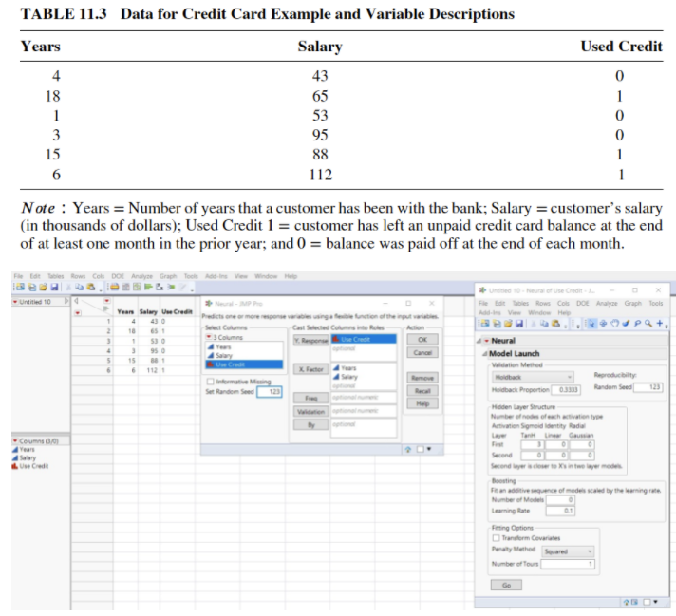Click New Data Table icon in Neural report toolbar
Image resolution: width=676 pixels, height=616 pixels.
point(485,324)
